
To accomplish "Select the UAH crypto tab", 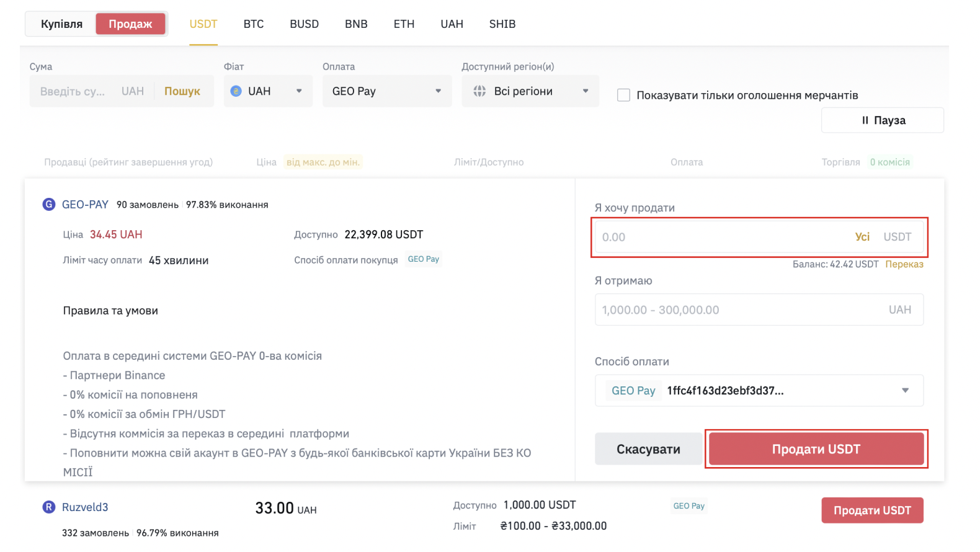I will tap(452, 24).
